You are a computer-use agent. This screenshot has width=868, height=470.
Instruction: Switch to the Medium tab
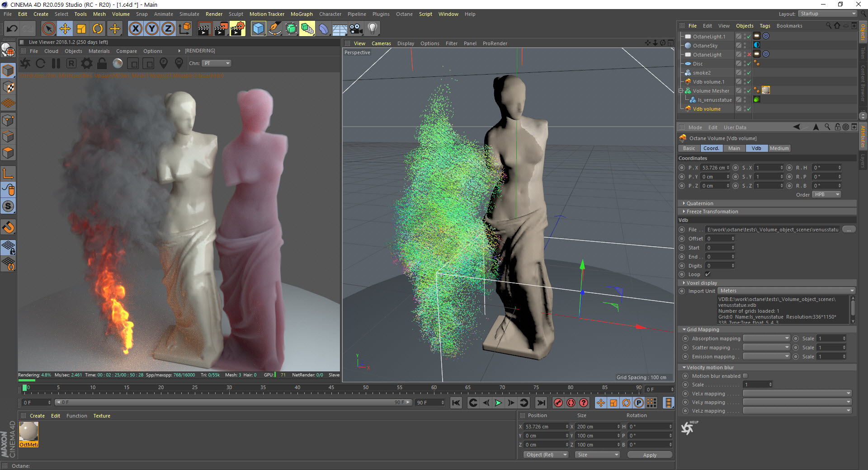[x=779, y=148]
